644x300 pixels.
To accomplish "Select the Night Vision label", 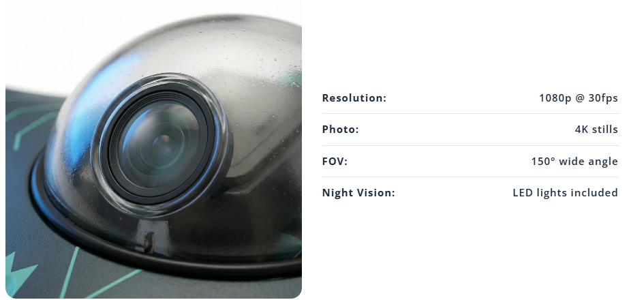I will [358, 193].
